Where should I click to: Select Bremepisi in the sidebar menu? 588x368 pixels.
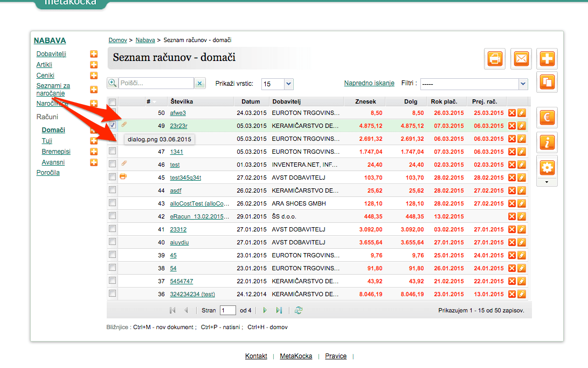pyautogui.click(x=56, y=151)
